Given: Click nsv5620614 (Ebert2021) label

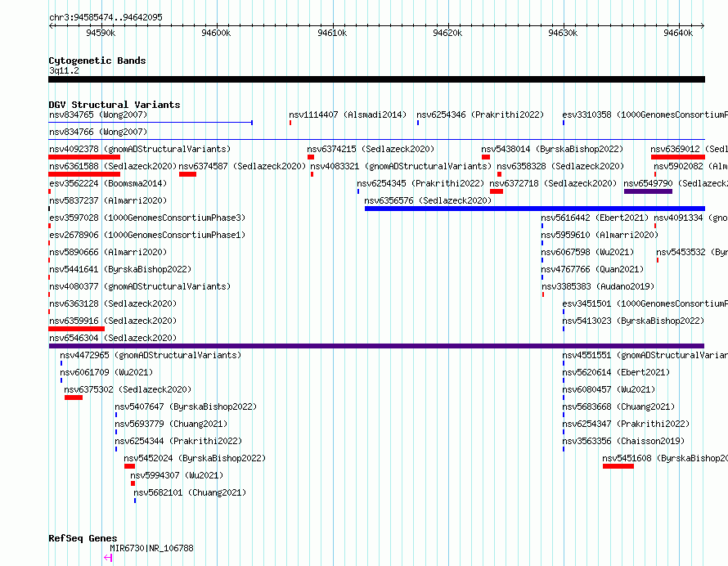Looking at the screenshot, I should tap(616, 372).
